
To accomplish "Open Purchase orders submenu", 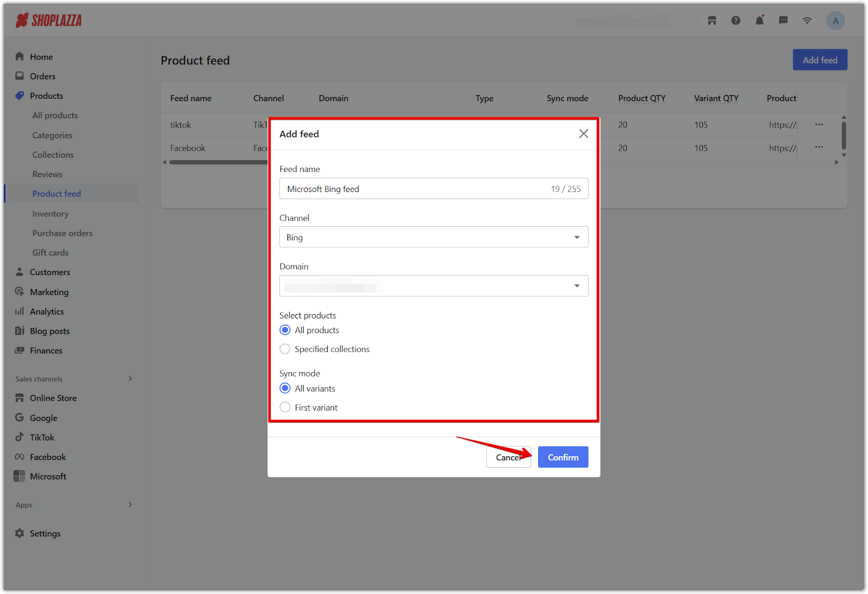I will coord(62,233).
